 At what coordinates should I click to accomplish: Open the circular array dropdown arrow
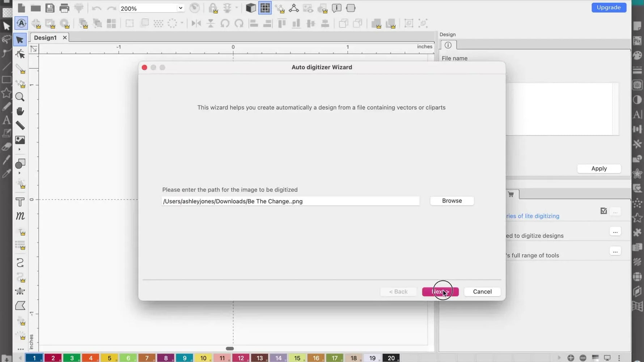pyautogui.click(x=182, y=23)
